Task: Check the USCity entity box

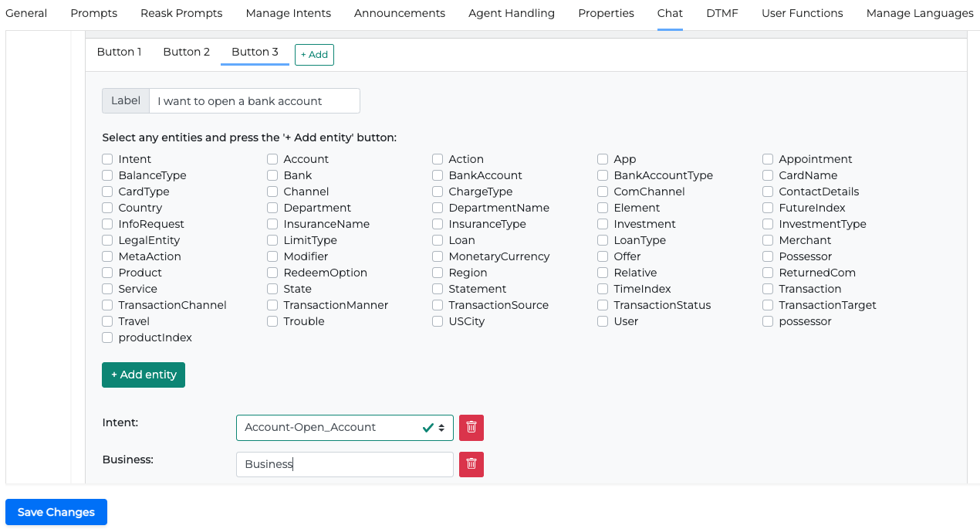Action: [x=438, y=321]
